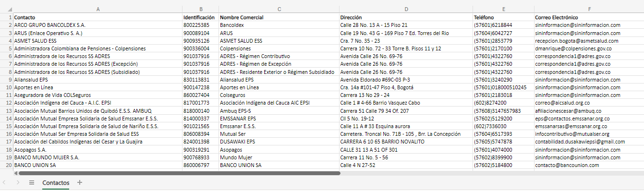Viewport: 644px width, 191px height.
Task: Click cell with Aliansalud EPS contact
Action: tap(97, 80)
